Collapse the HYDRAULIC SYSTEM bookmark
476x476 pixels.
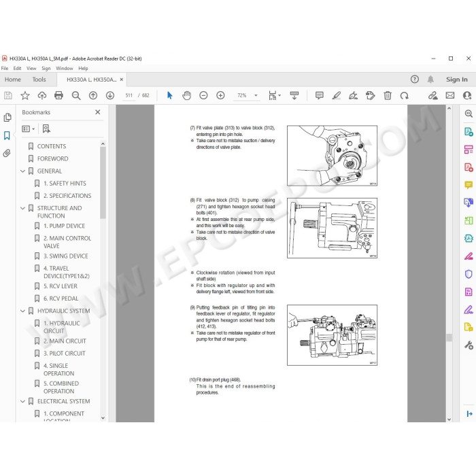[x=22, y=311]
